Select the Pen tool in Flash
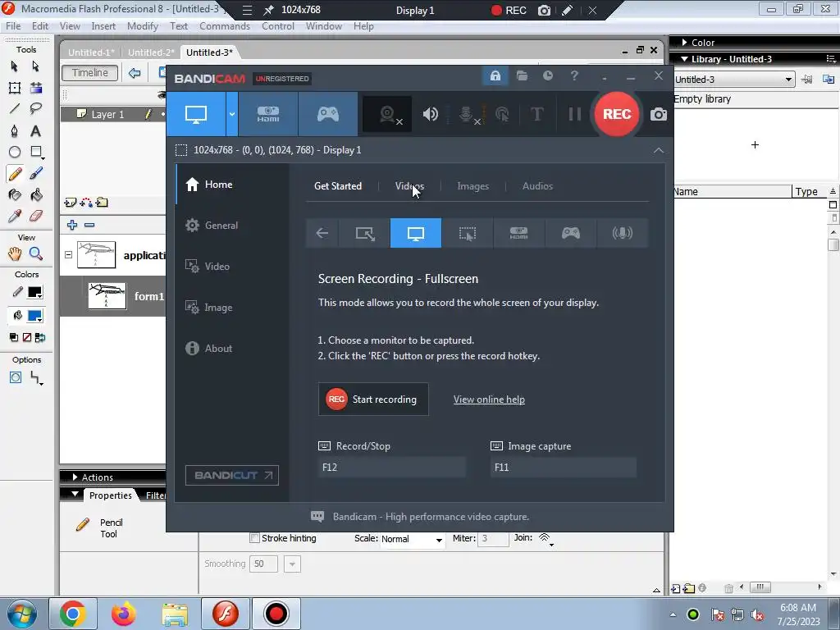The width and height of the screenshot is (840, 630). click(15, 130)
